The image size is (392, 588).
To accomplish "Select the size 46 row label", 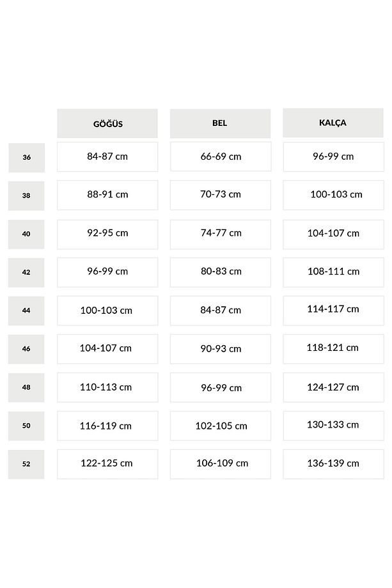I will click(26, 349).
